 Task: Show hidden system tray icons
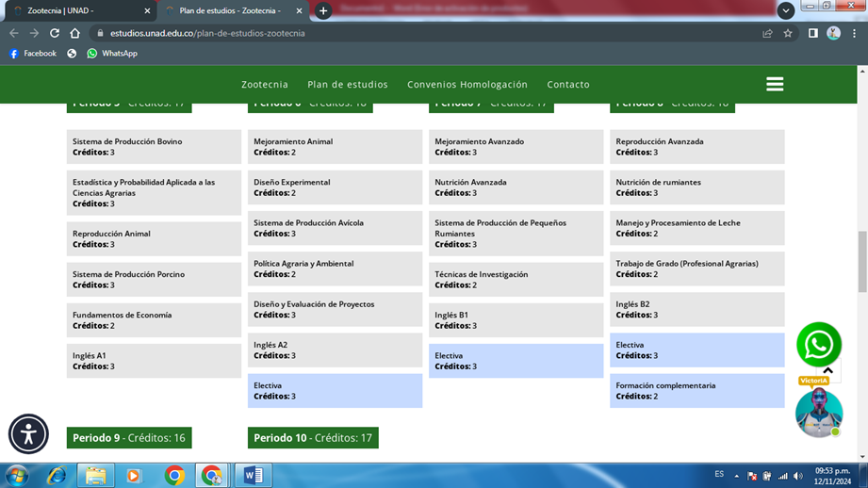click(737, 476)
